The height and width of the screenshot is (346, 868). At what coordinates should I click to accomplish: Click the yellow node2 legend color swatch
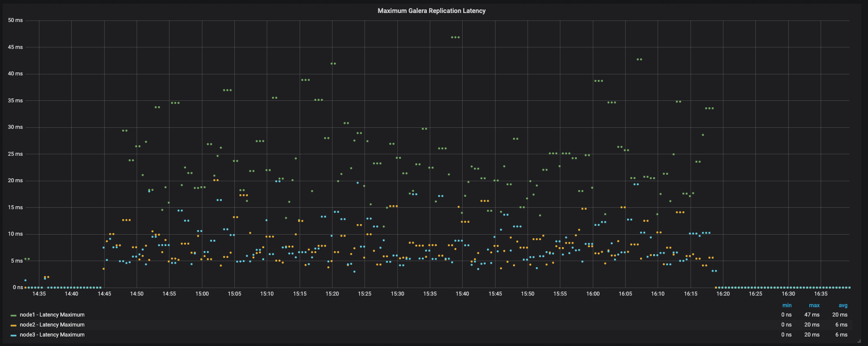pos(13,326)
